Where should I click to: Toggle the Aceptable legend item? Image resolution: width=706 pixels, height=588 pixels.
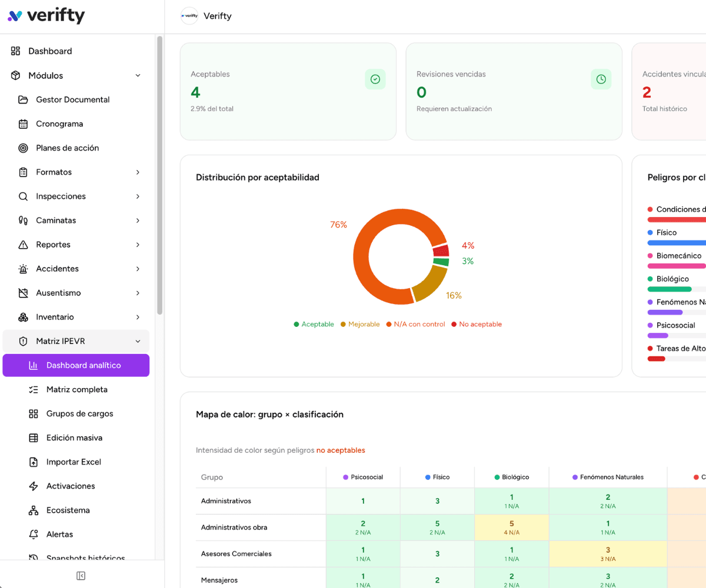[x=314, y=324]
